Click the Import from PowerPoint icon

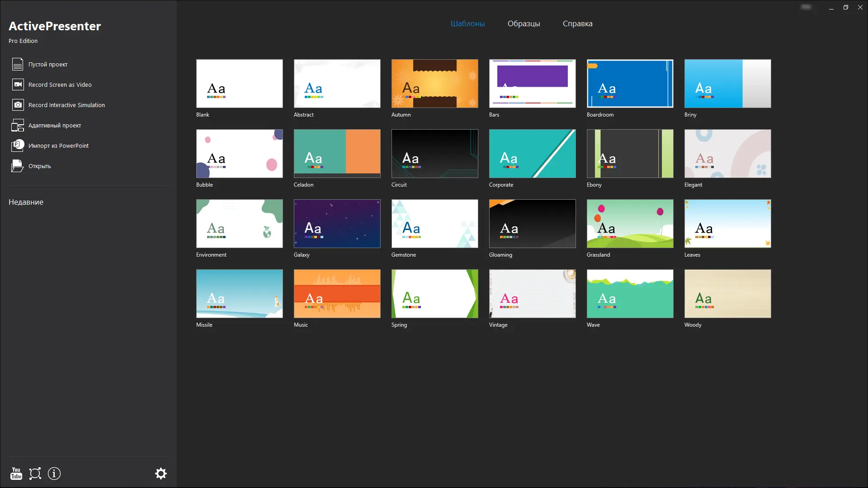point(18,145)
